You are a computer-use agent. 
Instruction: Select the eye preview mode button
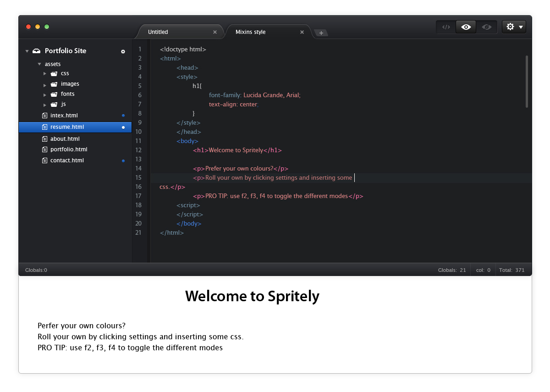coord(466,27)
